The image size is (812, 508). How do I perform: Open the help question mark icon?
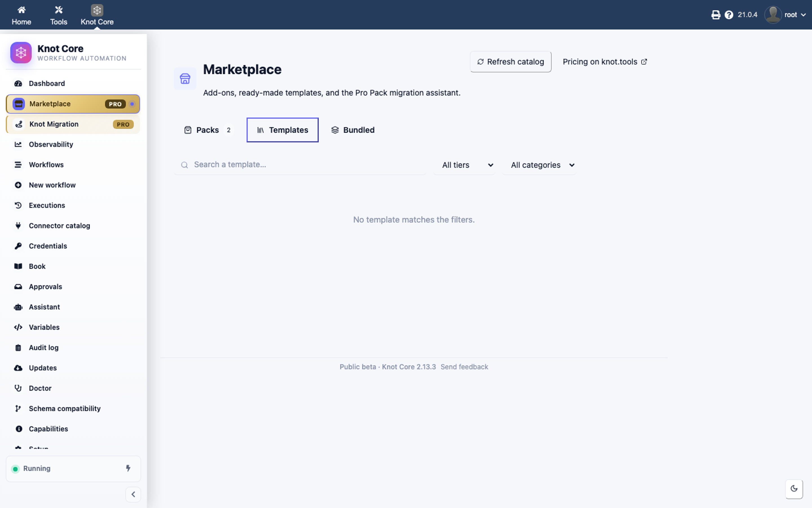tap(729, 15)
